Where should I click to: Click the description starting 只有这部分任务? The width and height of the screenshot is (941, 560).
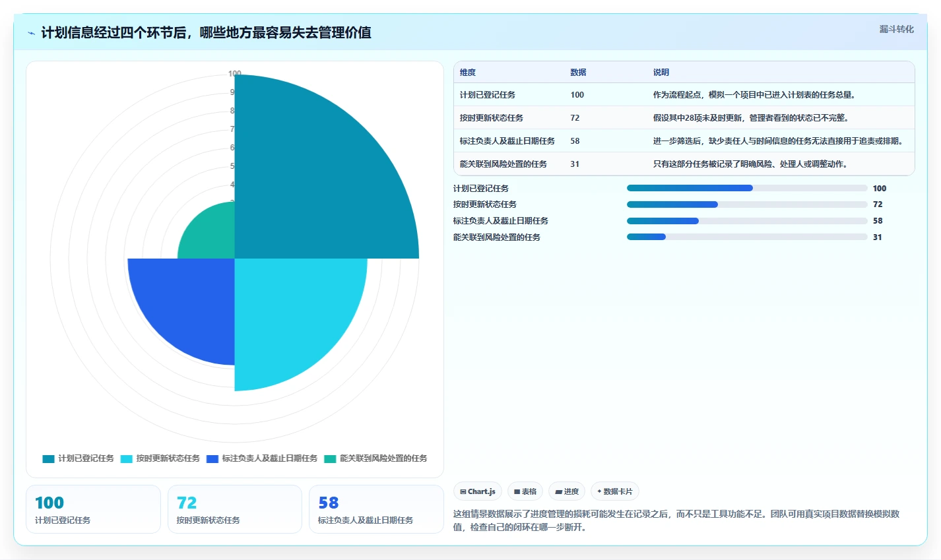click(x=752, y=164)
